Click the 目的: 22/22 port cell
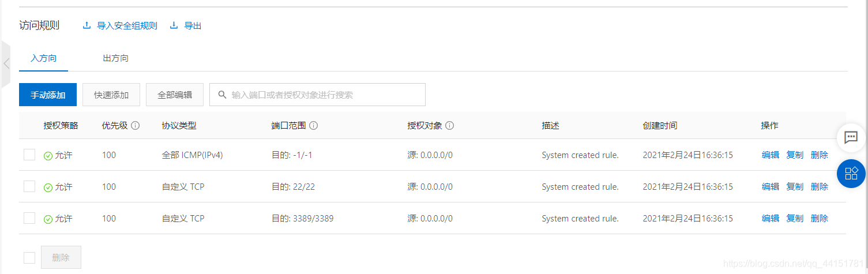The width and height of the screenshot is (868, 274). (x=293, y=186)
